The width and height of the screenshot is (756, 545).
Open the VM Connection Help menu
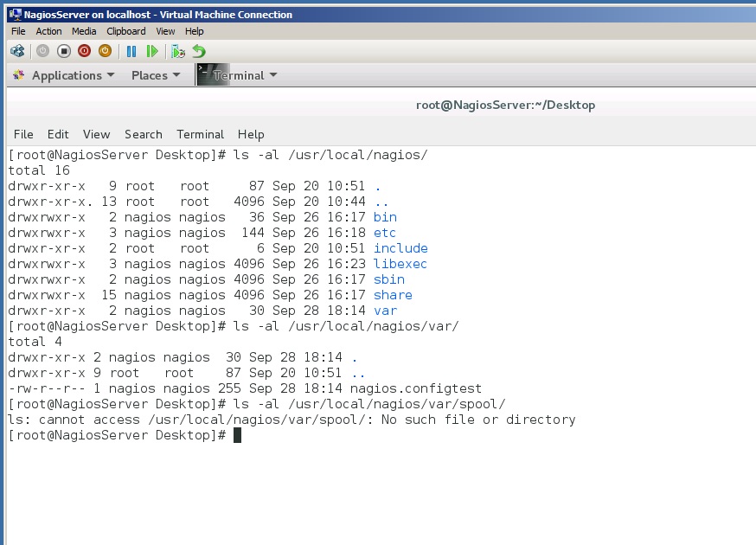click(x=195, y=31)
